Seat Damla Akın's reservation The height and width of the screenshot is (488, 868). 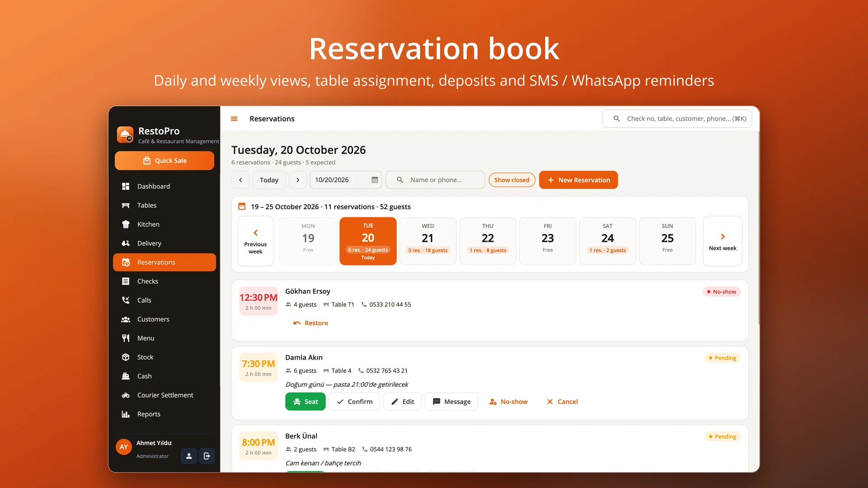click(305, 402)
